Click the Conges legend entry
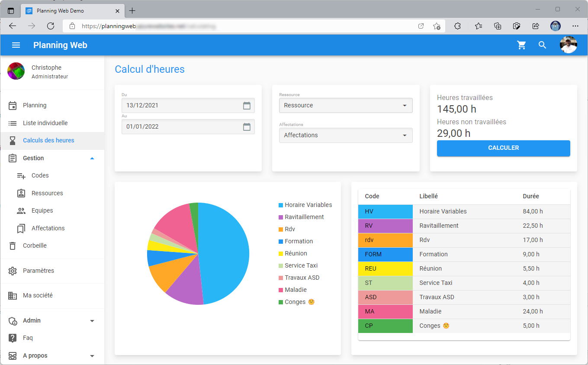 coord(296,302)
